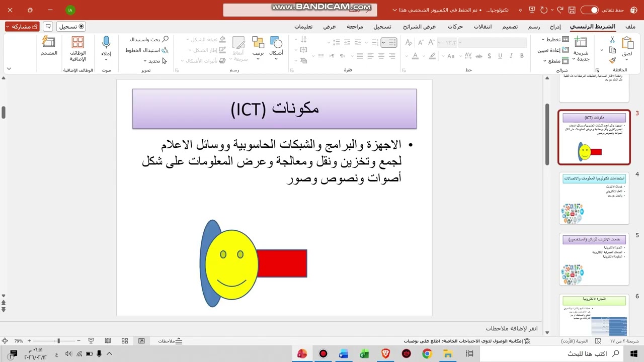Click the Dictate (إملاء) microphone icon
The image size is (644, 362).
coord(106,42)
